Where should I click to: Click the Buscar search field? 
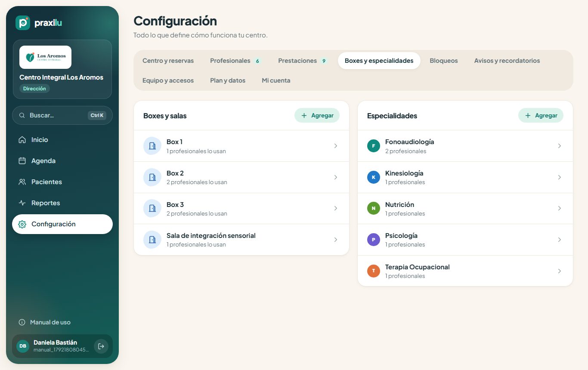62,115
